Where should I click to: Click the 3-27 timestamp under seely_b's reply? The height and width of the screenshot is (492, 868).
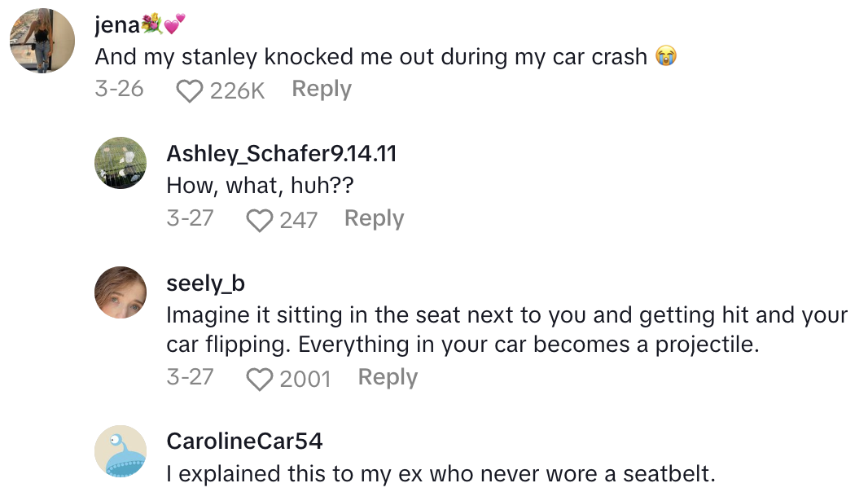pos(190,377)
